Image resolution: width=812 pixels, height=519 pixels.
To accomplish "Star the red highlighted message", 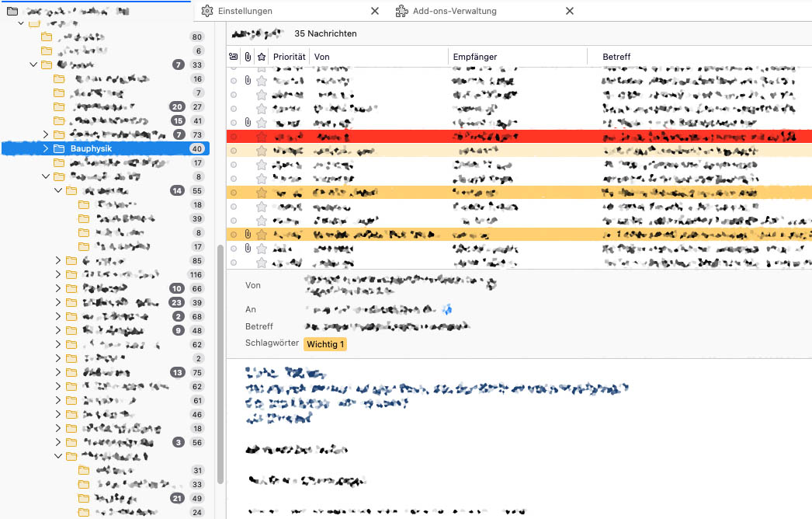I will click(x=262, y=136).
